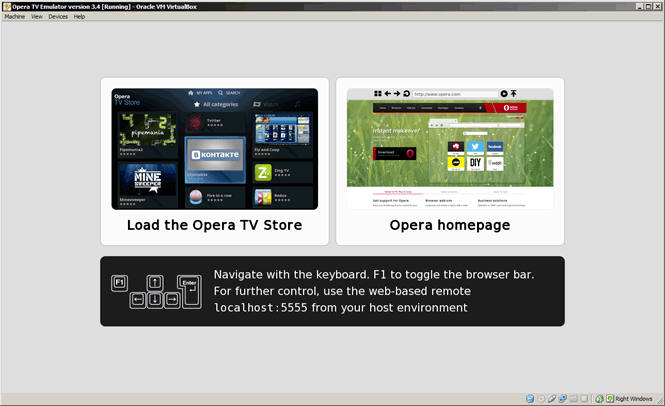Click the VirtualBox title bar app icon
This screenshot has width=665, height=406.
pyautogui.click(x=7, y=6)
